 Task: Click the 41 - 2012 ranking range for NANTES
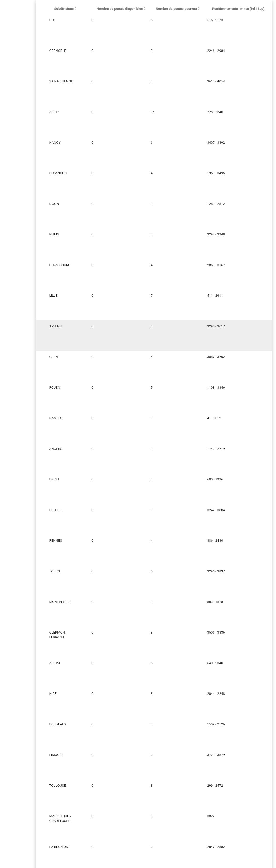[x=214, y=418]
